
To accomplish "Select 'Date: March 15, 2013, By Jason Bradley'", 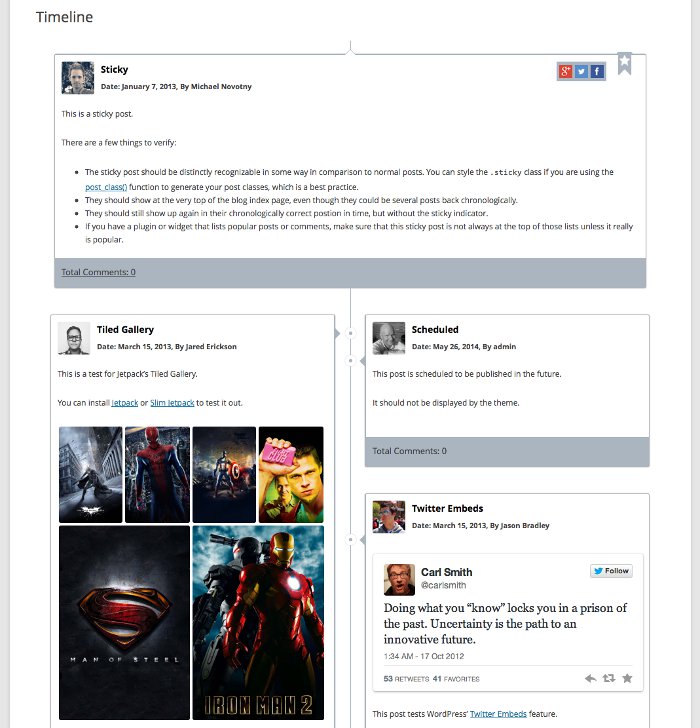I will point(480,526).
